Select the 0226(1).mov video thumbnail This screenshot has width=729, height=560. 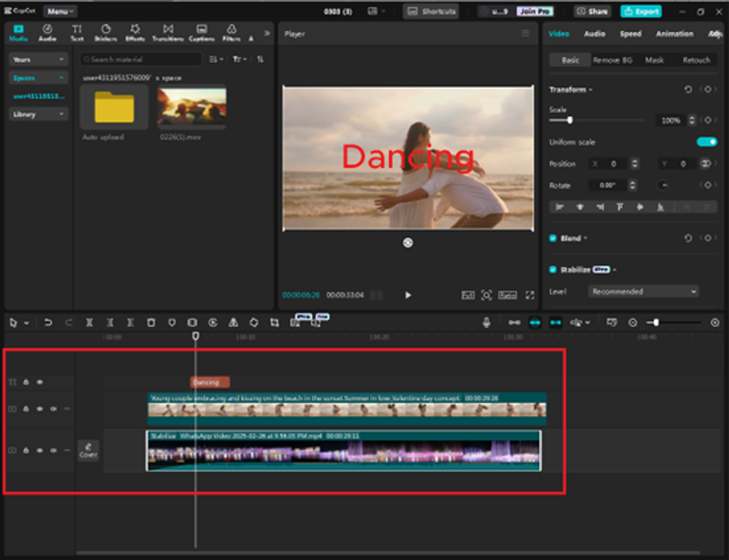[192, 106]
